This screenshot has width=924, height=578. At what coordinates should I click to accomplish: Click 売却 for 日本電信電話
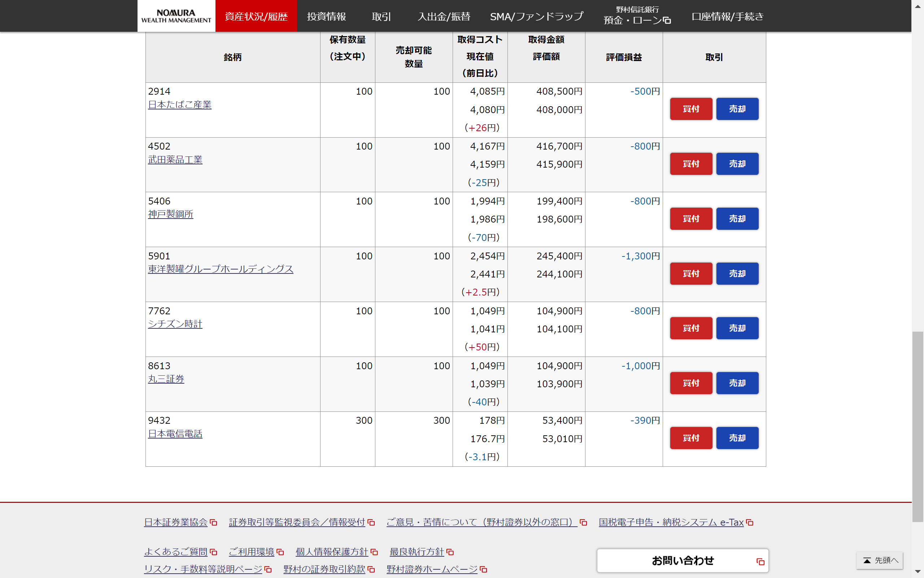(x=737, y=438)
